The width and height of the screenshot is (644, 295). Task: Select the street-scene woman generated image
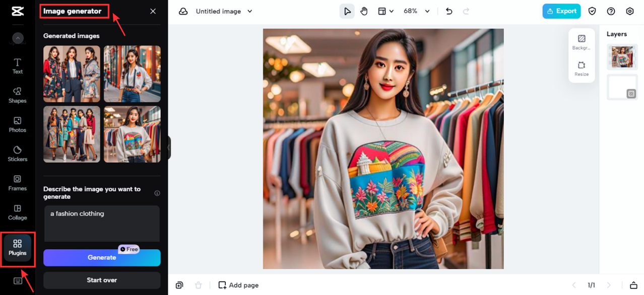tap(132, 74)
